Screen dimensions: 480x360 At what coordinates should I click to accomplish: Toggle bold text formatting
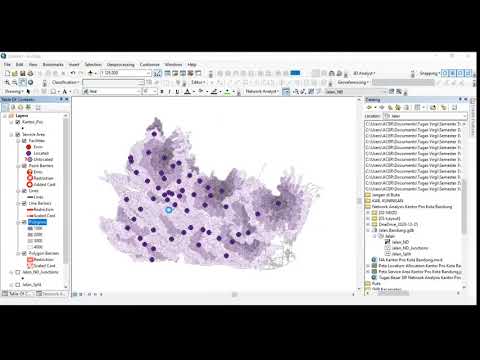tap(162, 91)
